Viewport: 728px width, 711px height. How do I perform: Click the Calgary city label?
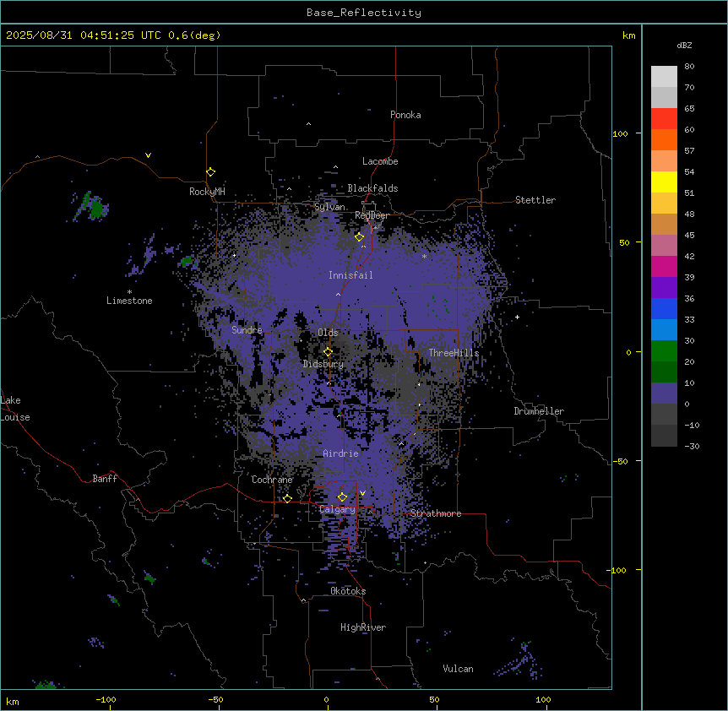point(337,509)
